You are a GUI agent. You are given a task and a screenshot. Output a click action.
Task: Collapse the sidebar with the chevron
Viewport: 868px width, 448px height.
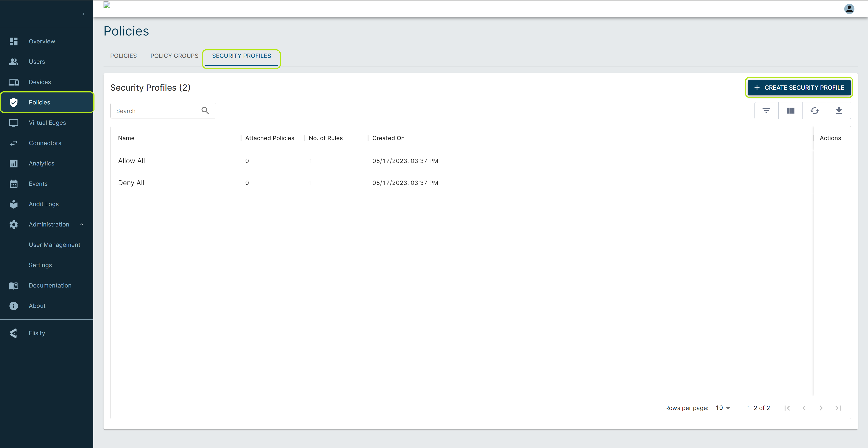83,14
